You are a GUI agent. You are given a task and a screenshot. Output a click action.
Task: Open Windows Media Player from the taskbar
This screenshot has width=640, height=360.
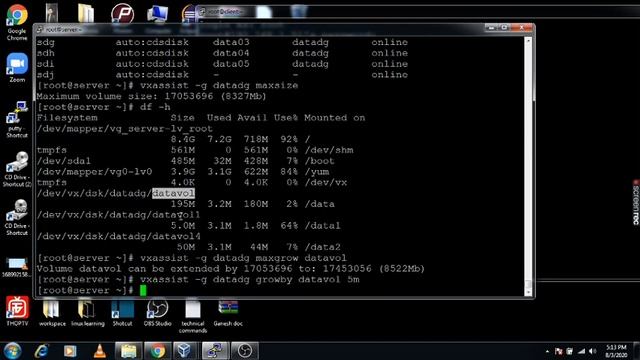70,351
